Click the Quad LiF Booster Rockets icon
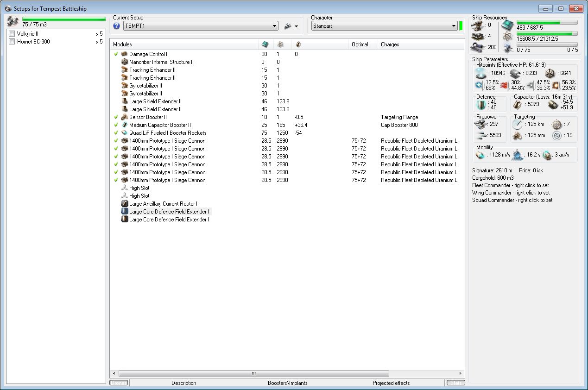 click(x=124, y=133)
